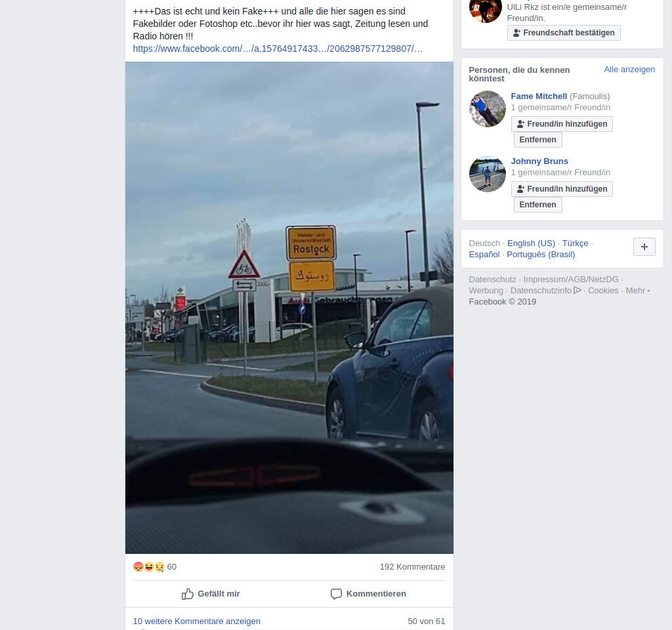
Task: Open the Rostock sign photo
Action: click(x=289, y=308)
